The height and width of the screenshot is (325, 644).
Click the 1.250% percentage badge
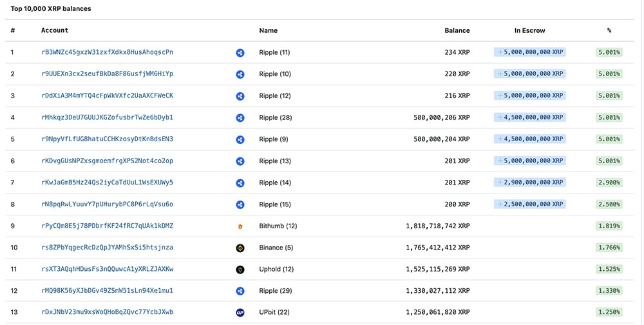pyautogui.click(x=609, y=312)
